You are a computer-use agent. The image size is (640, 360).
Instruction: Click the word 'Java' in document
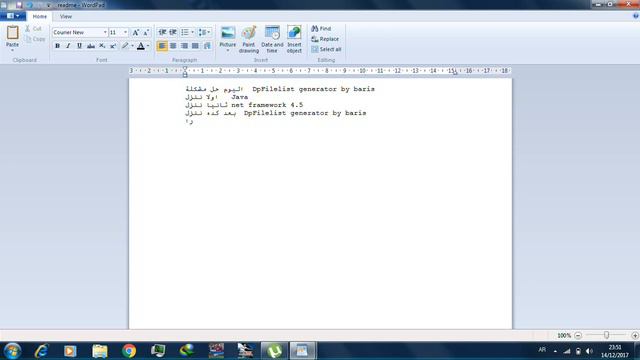(x=240, y=97)
